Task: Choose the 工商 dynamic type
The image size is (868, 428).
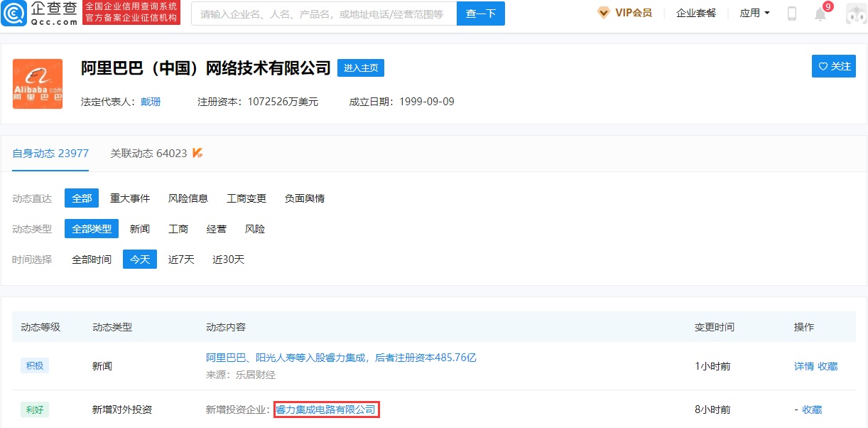Action: (178, 229)
